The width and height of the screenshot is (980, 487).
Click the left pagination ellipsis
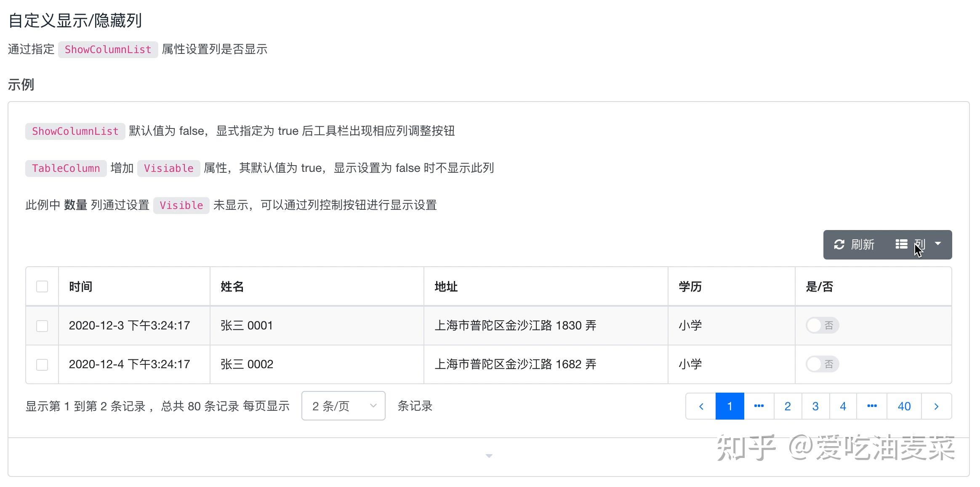[759, 406]
